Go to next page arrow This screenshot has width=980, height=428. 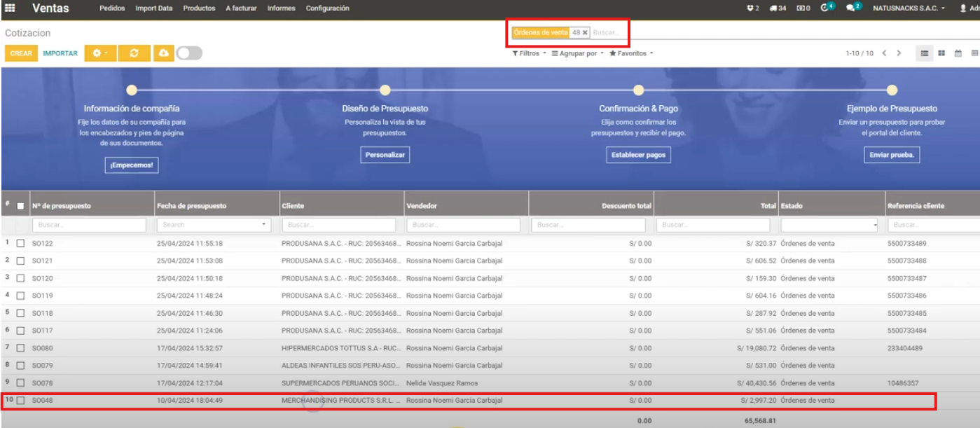click(x=899, y=53)
